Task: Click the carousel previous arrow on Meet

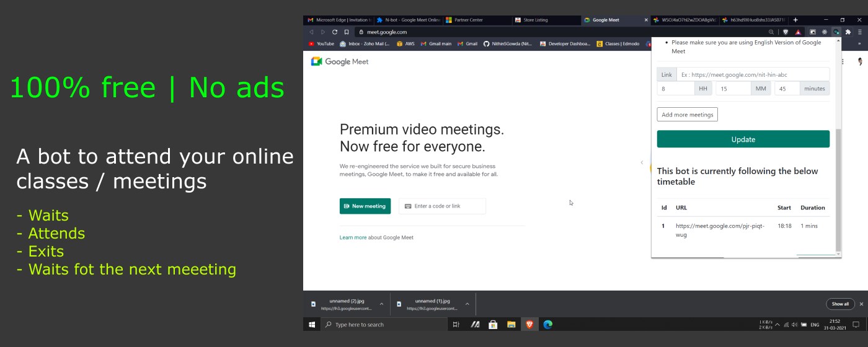Action: coord(642,162)
